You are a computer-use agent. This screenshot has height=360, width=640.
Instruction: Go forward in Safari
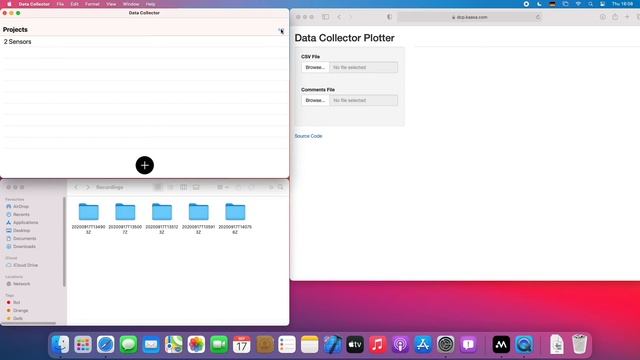pos(350,17)
